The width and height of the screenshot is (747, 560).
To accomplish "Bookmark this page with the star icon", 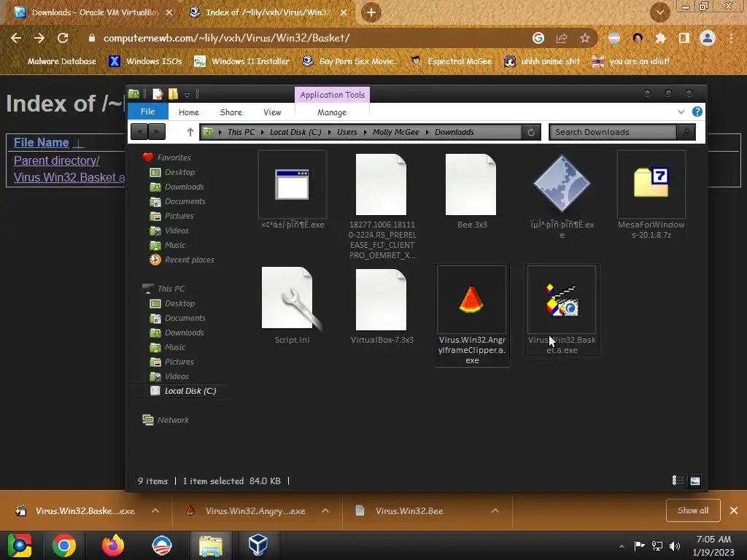I will tap(585, 38).
